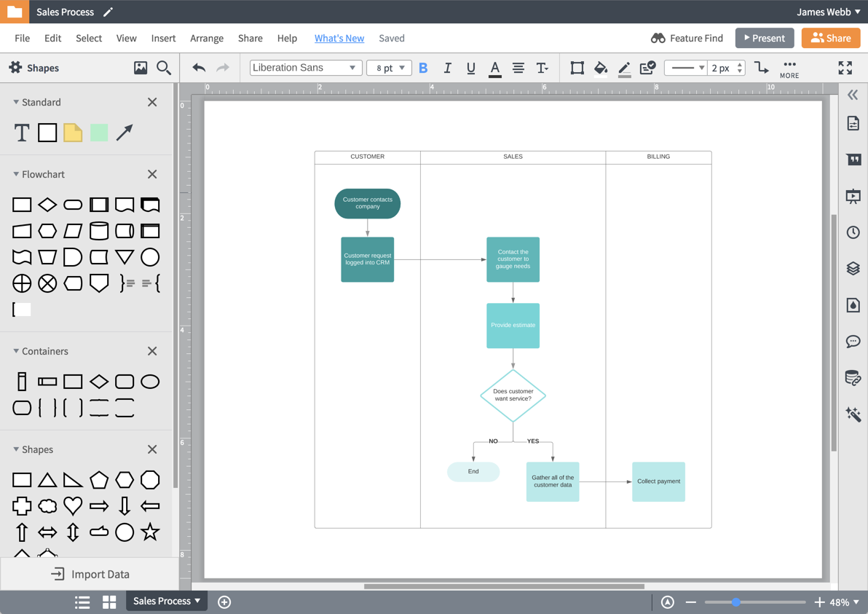The image size is (868, 614).
Task: Switch to the Sales Process page tab
Action: tap(166, 601)
